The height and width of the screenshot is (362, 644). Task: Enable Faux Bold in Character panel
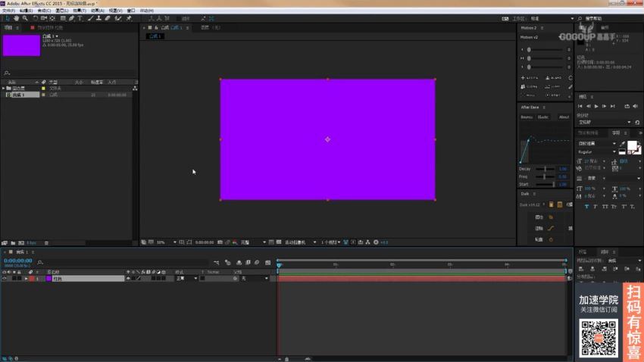point(586,207)
